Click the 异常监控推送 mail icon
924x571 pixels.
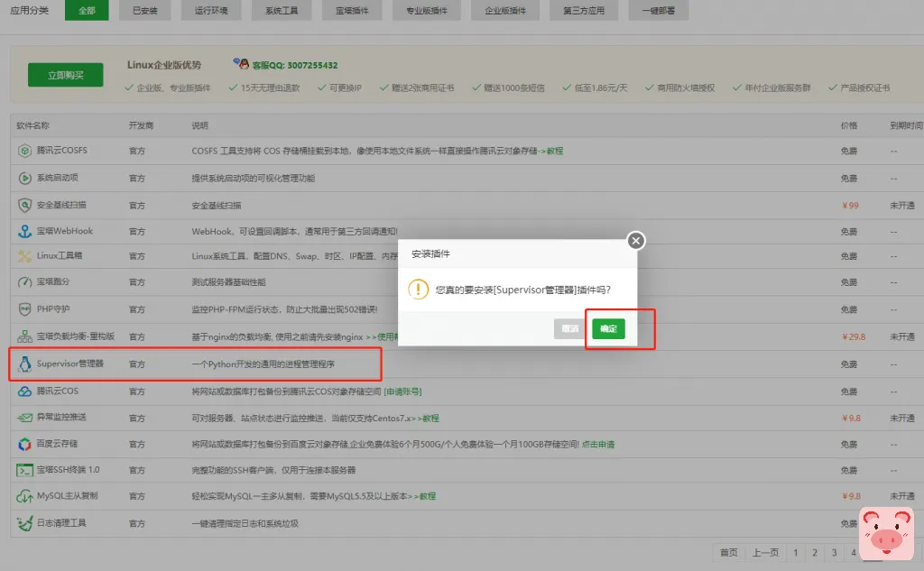(x=24, y=418)
